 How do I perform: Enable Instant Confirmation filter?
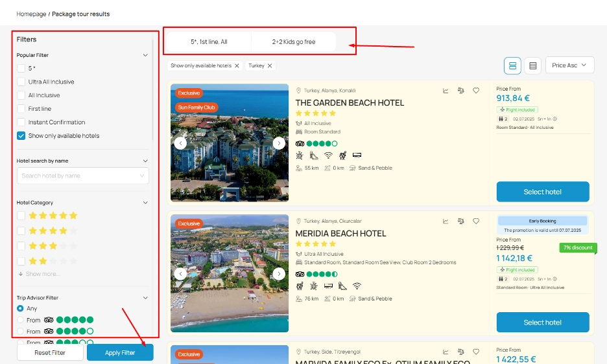[x=21, y=122]
